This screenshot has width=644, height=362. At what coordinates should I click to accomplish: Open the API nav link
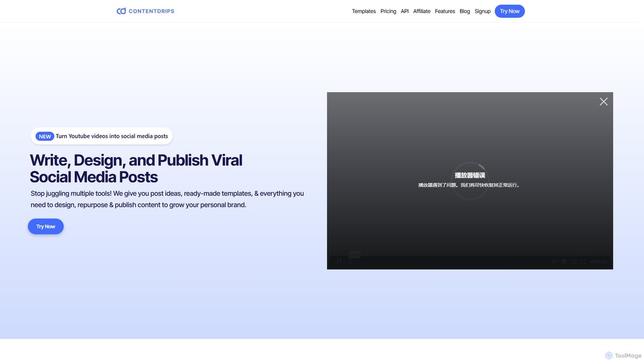405,11
